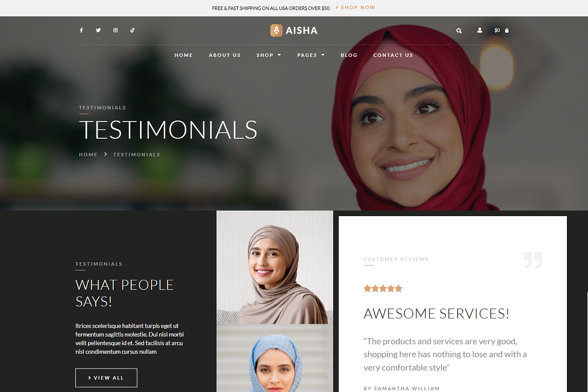Open the TikTok social icon

point(132,30)
